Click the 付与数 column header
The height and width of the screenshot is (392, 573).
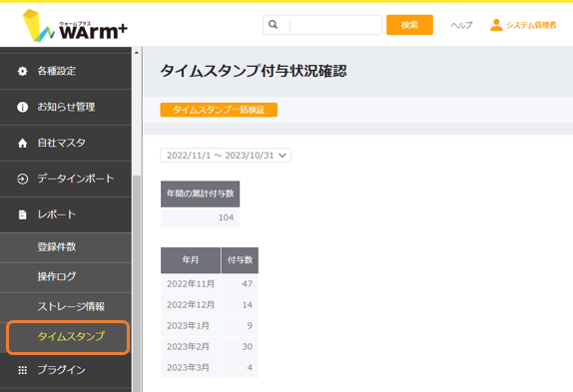coord(240,260)
